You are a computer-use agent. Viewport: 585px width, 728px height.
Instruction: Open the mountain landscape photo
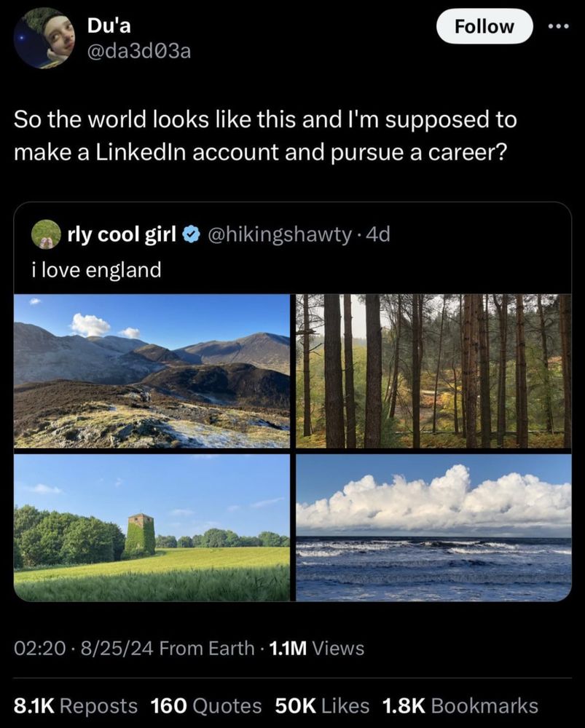[x=152, y=371]
